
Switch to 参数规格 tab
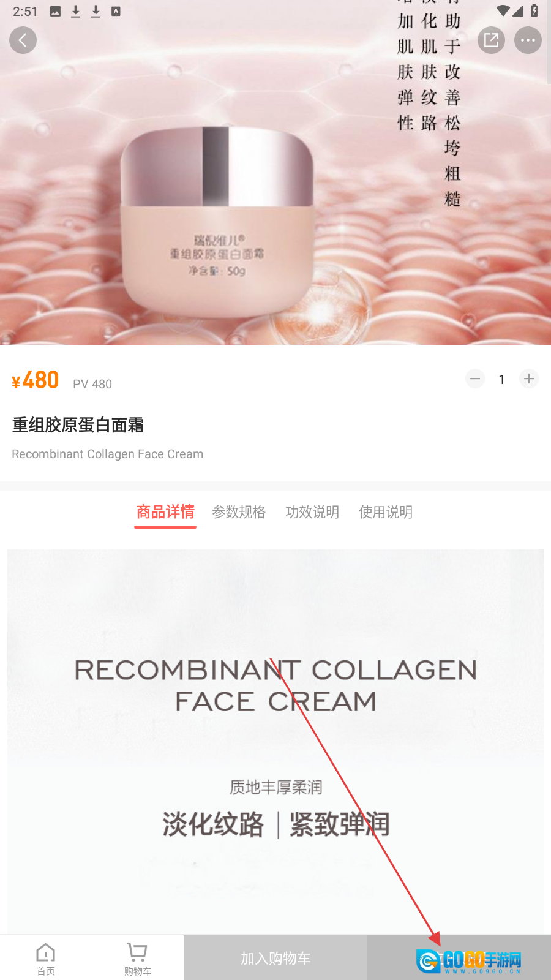(239, 512)
